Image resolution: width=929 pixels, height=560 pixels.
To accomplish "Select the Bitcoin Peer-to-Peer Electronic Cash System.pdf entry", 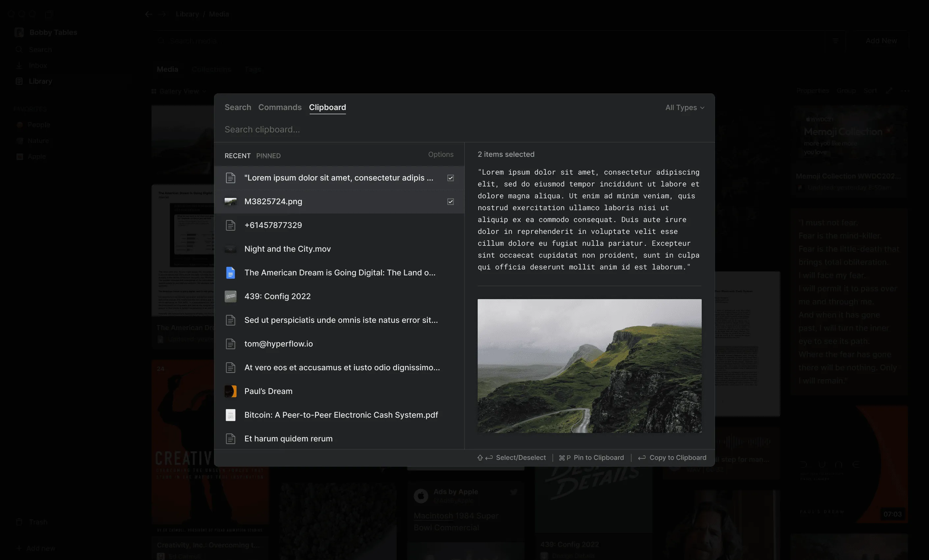I will 339,415.
